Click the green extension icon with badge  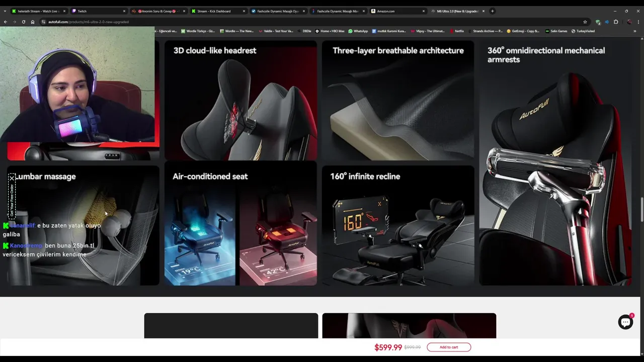pos(598,22)
